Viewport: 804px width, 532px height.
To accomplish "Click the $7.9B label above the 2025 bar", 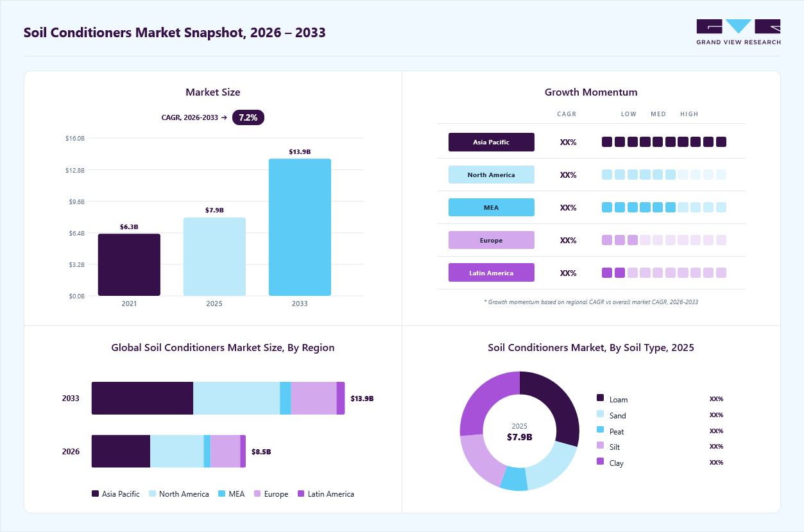I will point(214,210).
